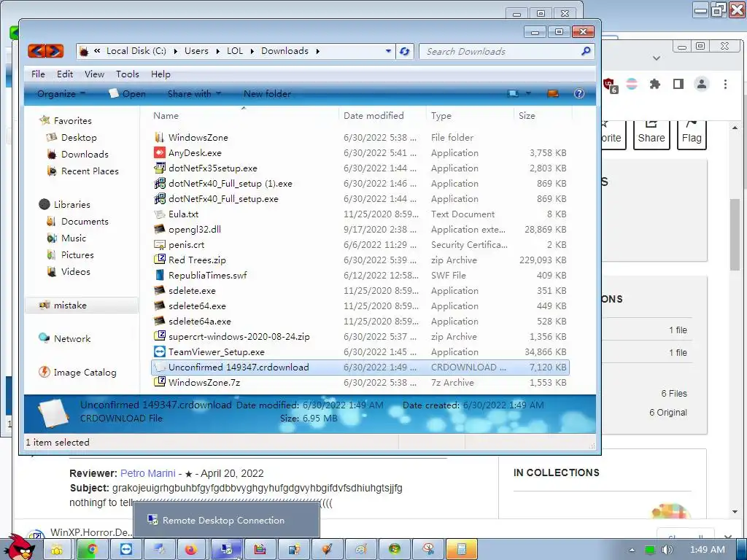Go forward with the right navigation arrow
Image resolution: width=747 pixels, height=560 pixels.
pos(55,51)
